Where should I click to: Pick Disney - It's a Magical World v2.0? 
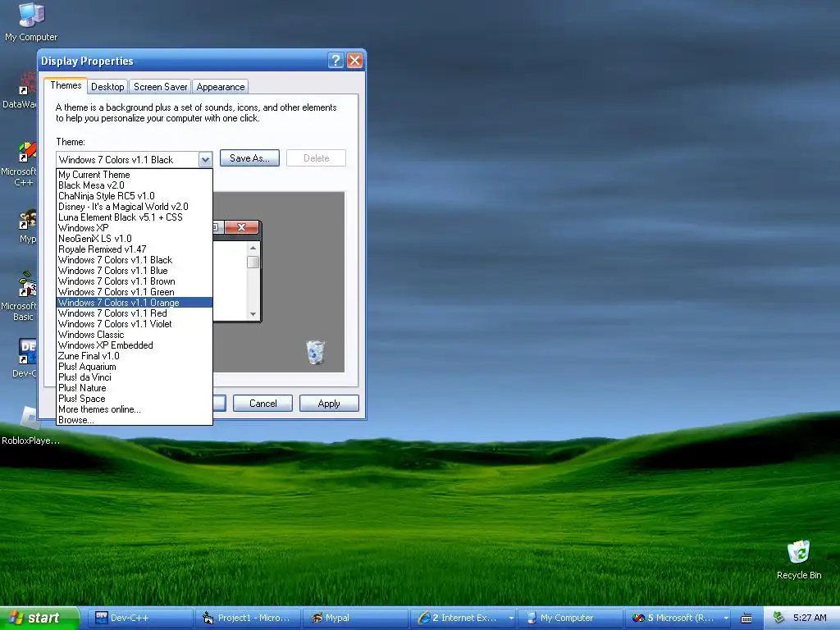coord(135,207)
